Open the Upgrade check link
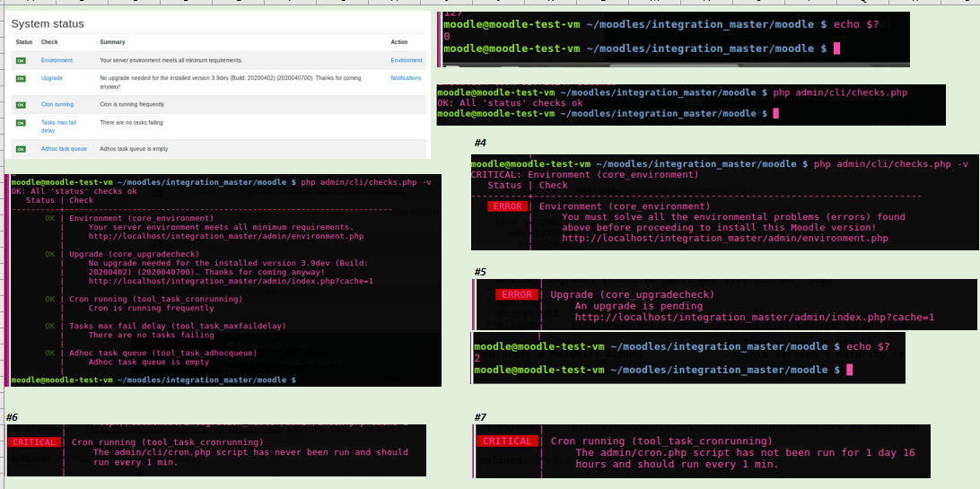 coord(51,78)
